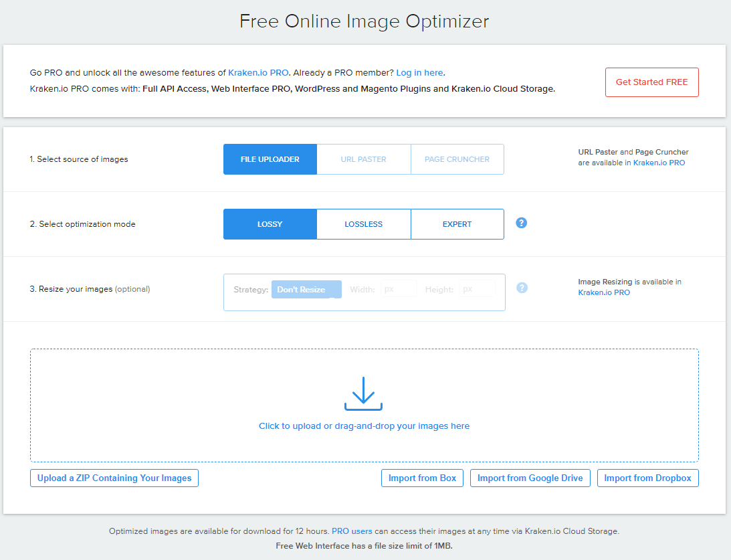Click the drag-and-drop upload area
The width and height of the screenshot is (731, 560).
(x=363, y=405)
